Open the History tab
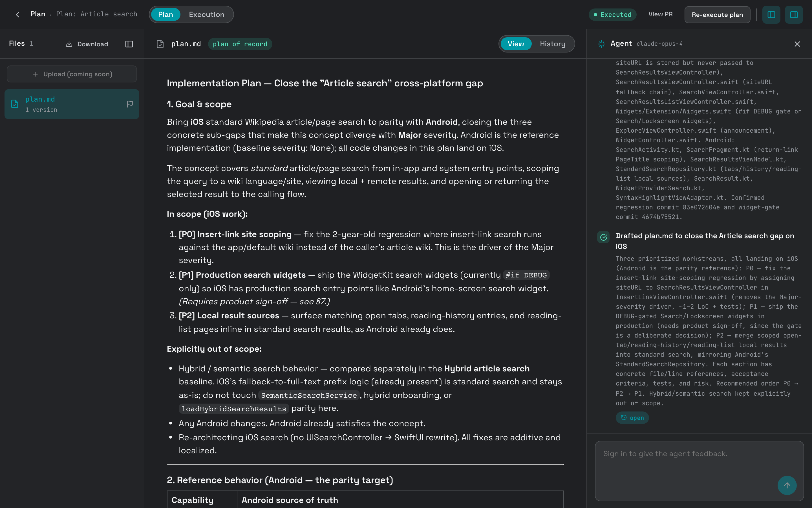This screenshot has height=508, width=812. coord(552,44)
